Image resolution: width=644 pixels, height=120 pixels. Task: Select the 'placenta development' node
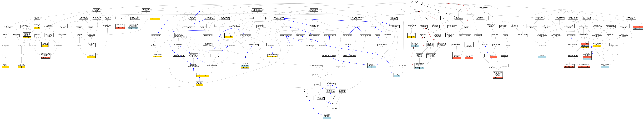point(253,45)
